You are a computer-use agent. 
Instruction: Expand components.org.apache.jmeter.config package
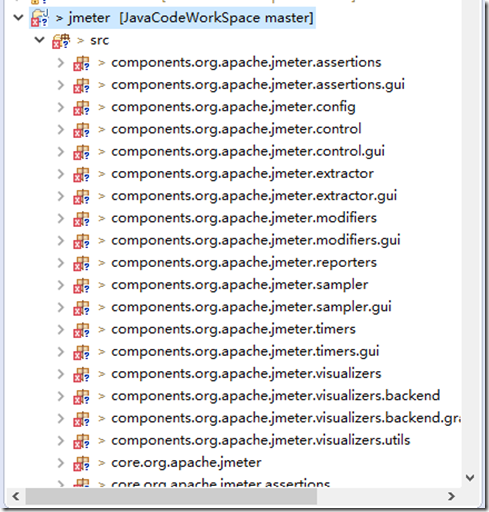(x=61, y=107)
